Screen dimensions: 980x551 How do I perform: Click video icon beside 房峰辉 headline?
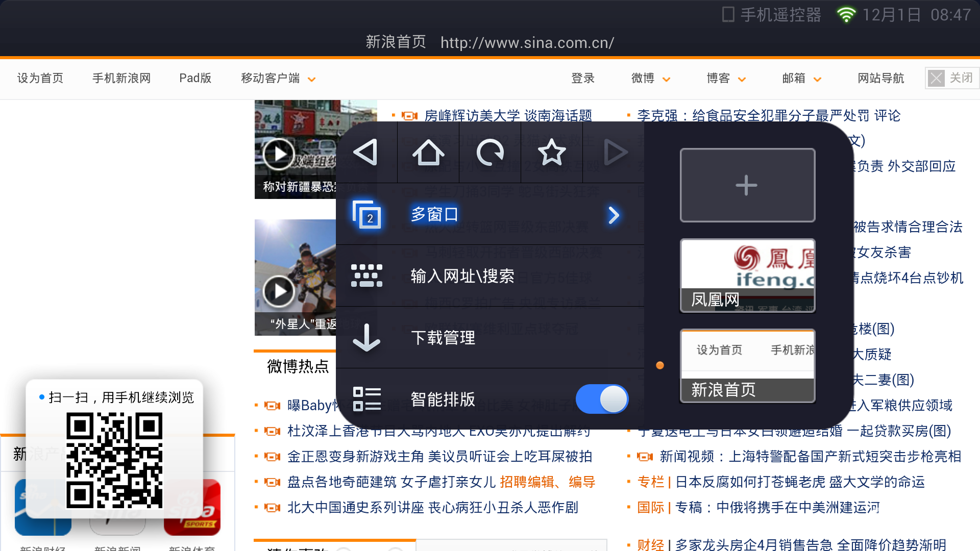(409, 116)
